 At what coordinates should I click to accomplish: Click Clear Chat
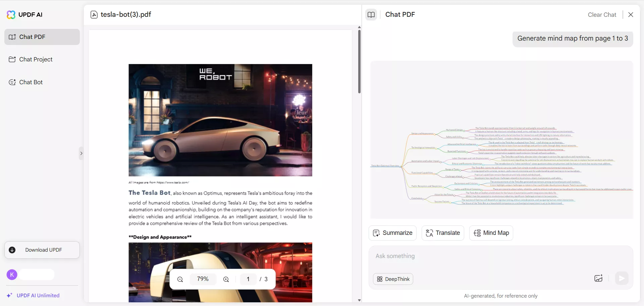[x=602, y=15]
